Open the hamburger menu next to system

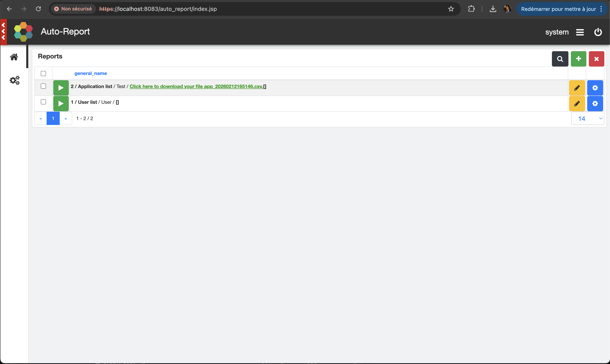(x=580, y=32)
